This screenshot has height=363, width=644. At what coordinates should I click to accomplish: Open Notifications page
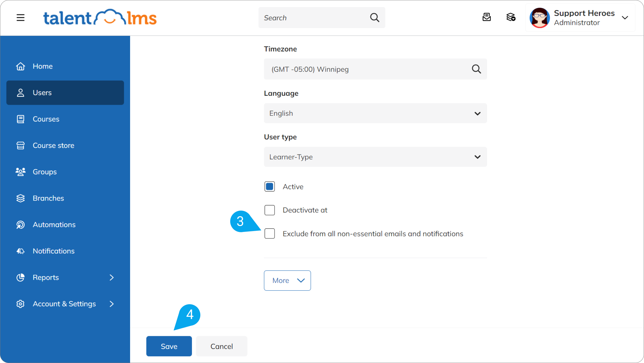pyautogui.click(x=65, y=251)
